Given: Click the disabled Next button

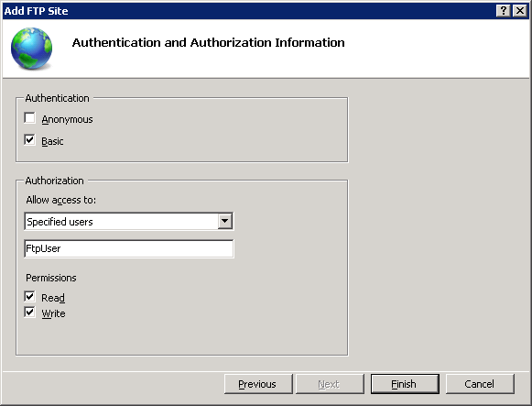Looking at the screenshot, I should point(330,384).
